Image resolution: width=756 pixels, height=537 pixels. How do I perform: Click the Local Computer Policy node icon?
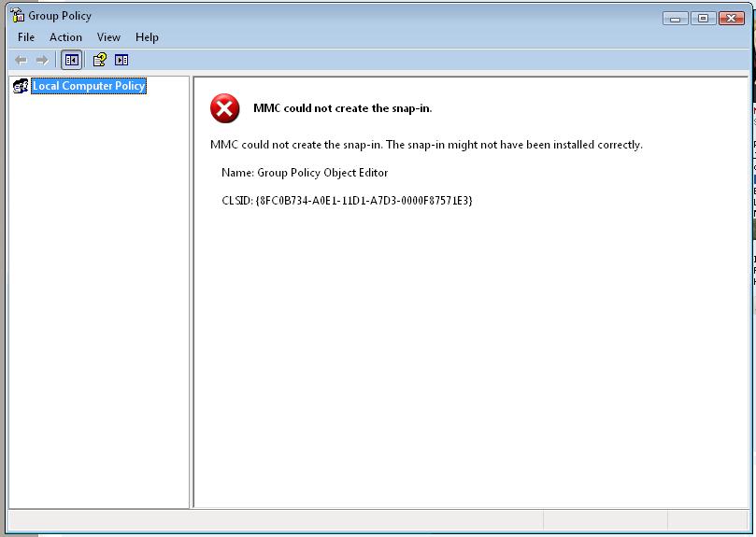point(21,86)
